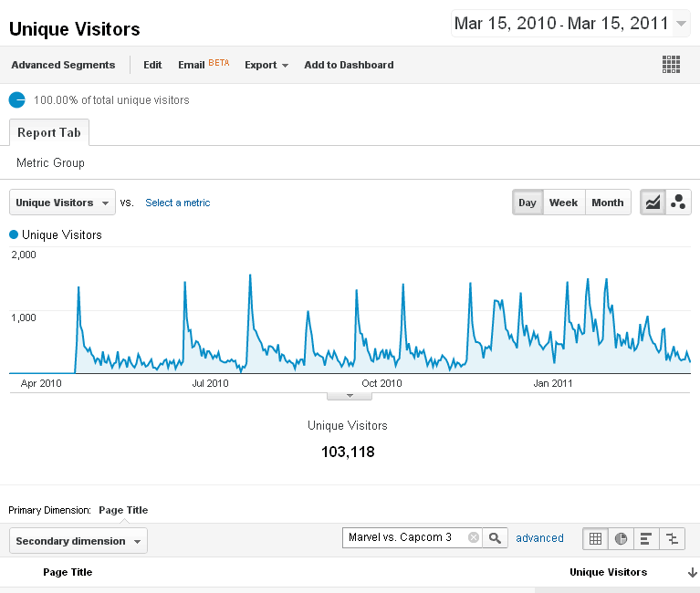700x593 pixels.
Task: Select the pie chart percentage view
Action: click(621, 538)
